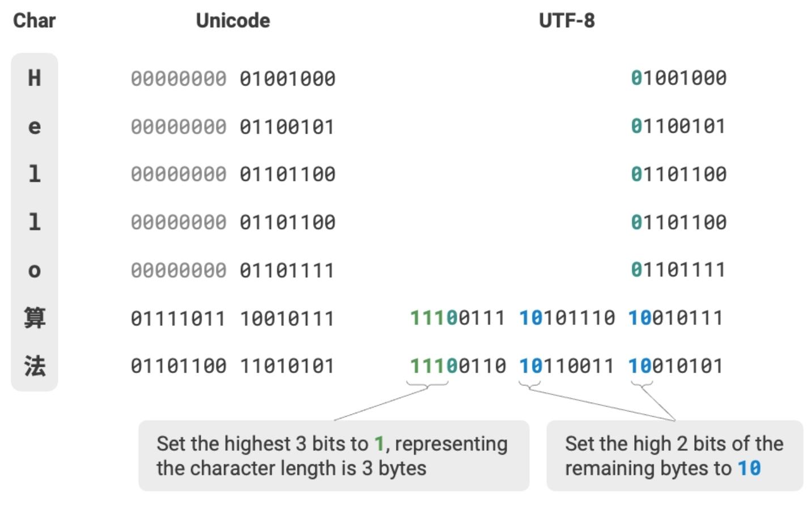Click the blue "10" in the right callout
Image resolution: width=812 pixels, height=508 pixels.
coord(749,469)
